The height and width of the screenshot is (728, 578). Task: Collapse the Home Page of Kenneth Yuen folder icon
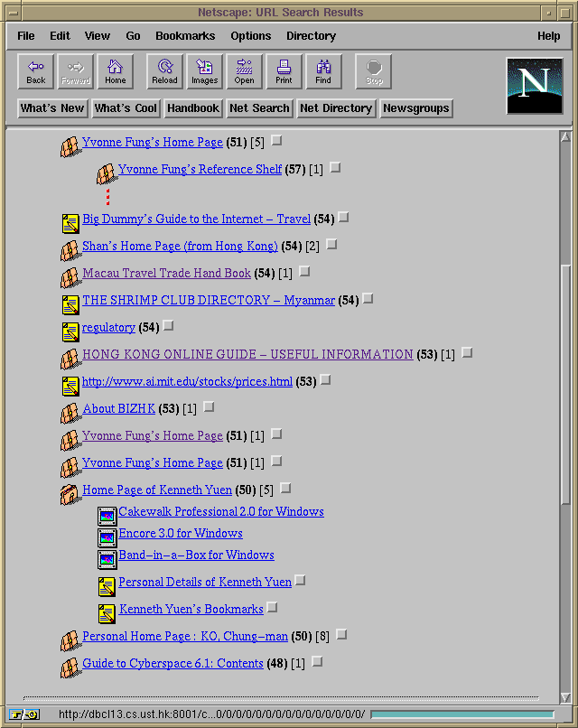[x=70, y=493]
